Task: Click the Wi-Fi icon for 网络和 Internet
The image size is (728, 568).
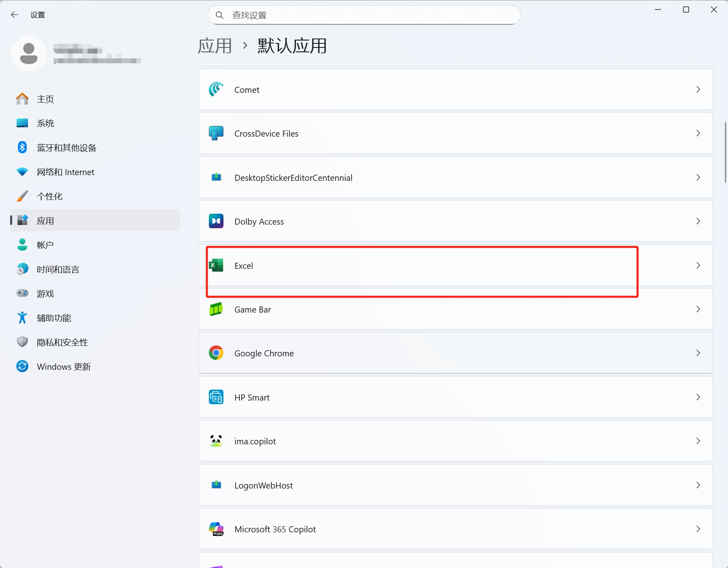Action: [22, 171]
